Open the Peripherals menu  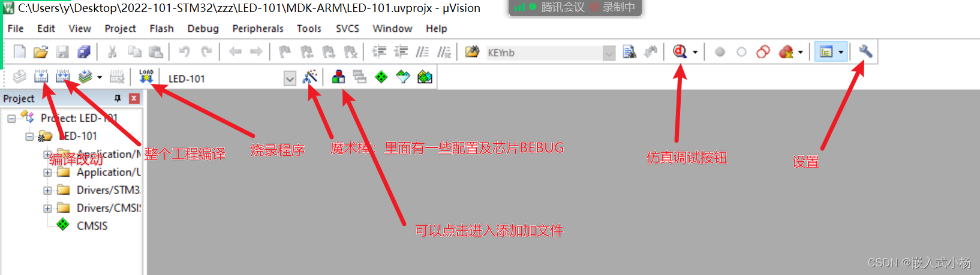(x=258, y=28)
